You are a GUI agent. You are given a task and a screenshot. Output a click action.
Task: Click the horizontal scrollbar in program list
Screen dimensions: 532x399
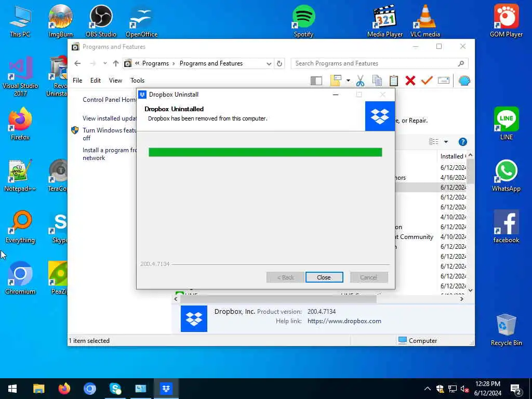[278, 299]
